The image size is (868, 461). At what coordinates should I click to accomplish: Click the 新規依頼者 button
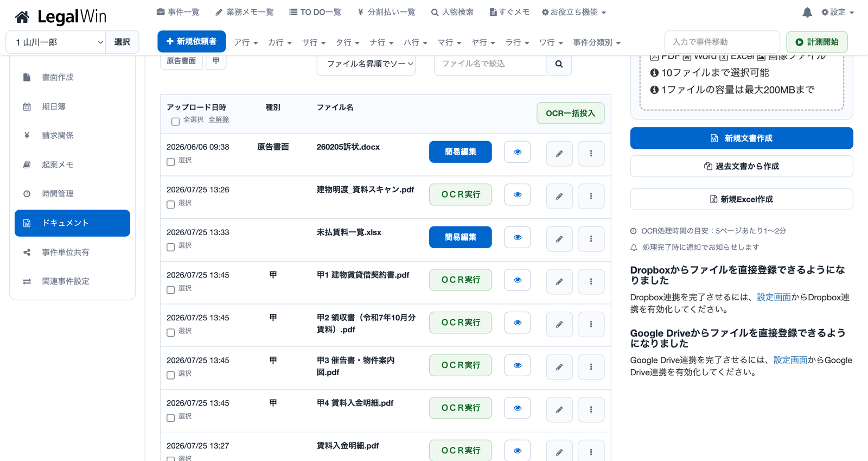point(192,42)
